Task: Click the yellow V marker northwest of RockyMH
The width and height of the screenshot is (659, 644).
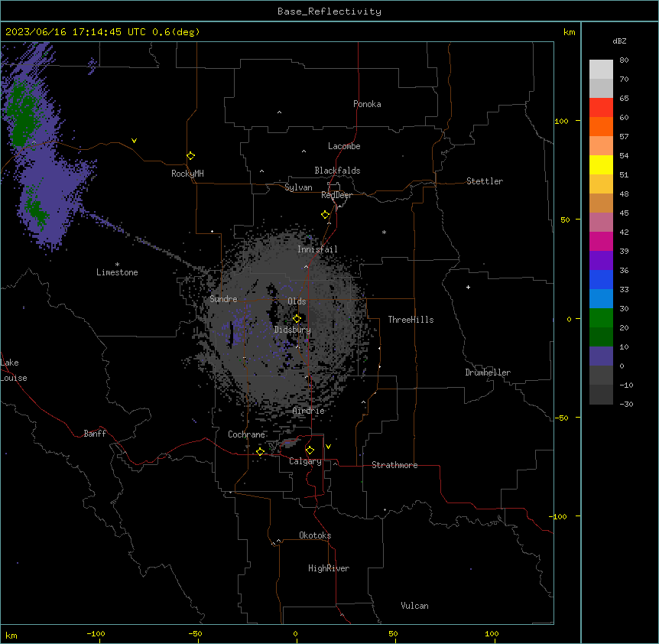Action: coord(134,141)
